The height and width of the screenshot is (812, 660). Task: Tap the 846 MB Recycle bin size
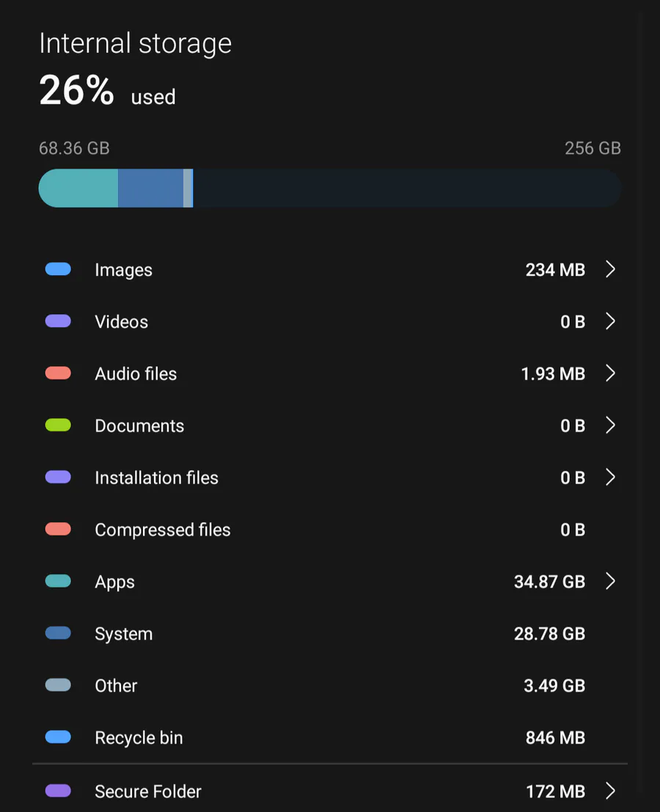pyautogui.click(x=555, y=738)
